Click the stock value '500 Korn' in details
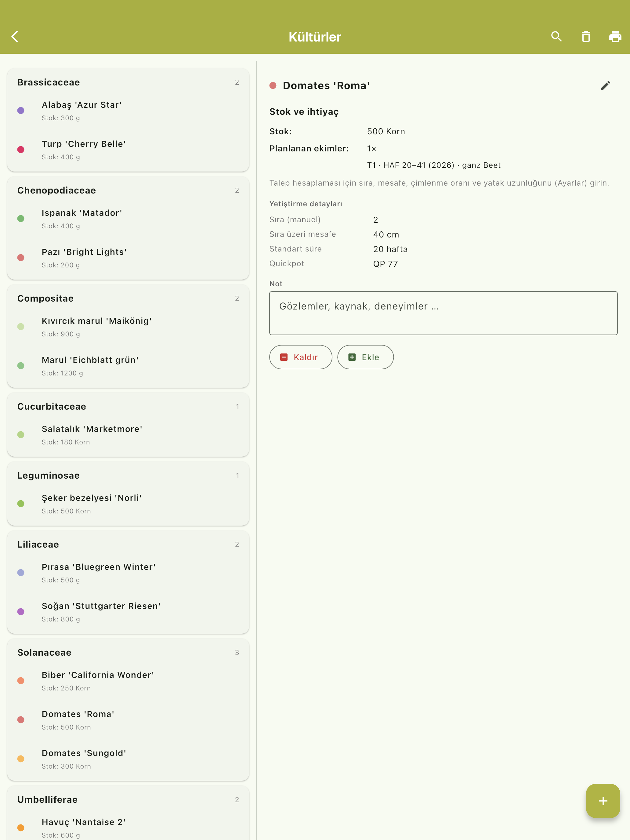 coord(386,131)
